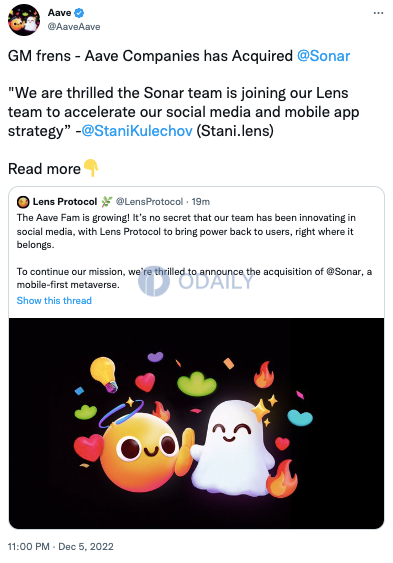Open the three-dot more options menu
This screenshot has width=393, height=563.
coord(378,13)
